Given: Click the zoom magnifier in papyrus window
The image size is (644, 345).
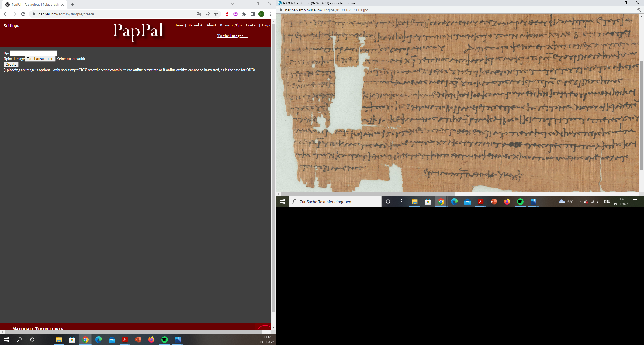Looking at the screenshot, I should coord(639,10).
